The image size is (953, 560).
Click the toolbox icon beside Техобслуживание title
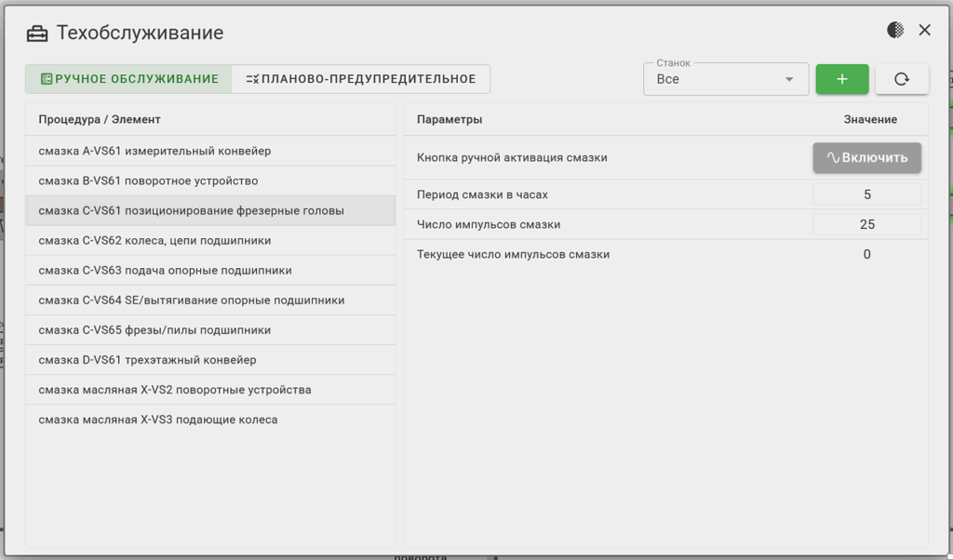tap(37, 34)
